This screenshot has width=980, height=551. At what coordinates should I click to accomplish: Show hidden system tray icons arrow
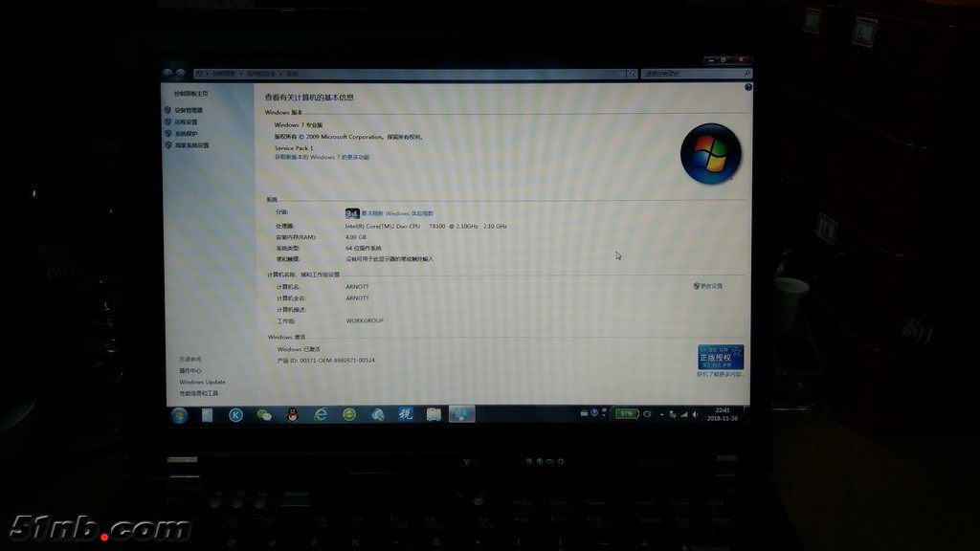click(662, 414)
